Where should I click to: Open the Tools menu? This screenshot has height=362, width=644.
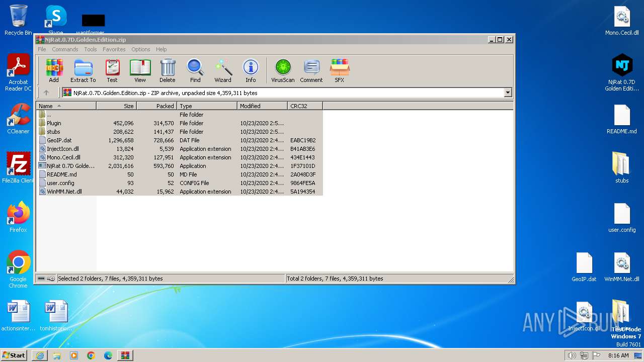91,49
